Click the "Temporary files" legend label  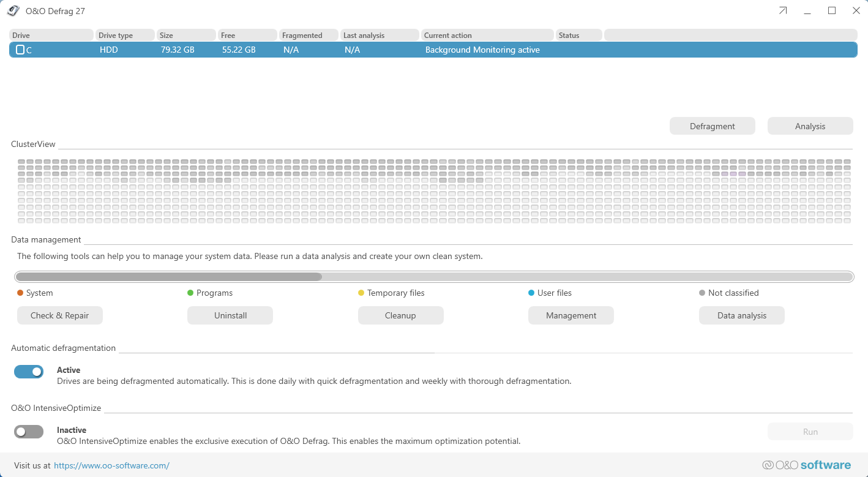(396, 293)
